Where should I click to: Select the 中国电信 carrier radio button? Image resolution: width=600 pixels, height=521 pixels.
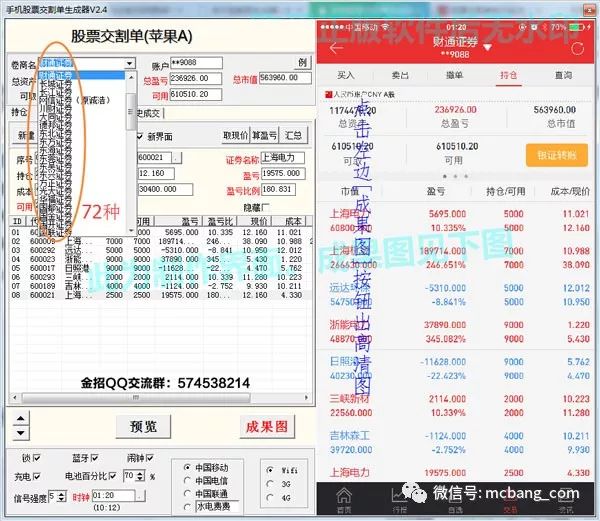(188, 480)
